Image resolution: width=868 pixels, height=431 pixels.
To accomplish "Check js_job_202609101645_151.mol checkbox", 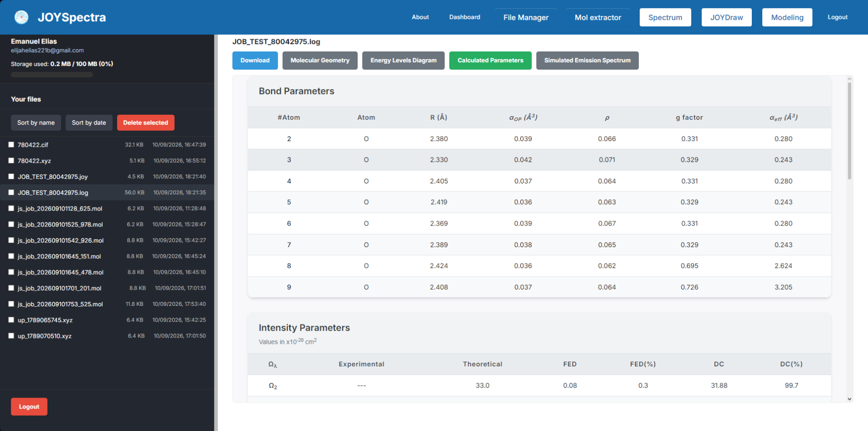I will pos(11,256).
